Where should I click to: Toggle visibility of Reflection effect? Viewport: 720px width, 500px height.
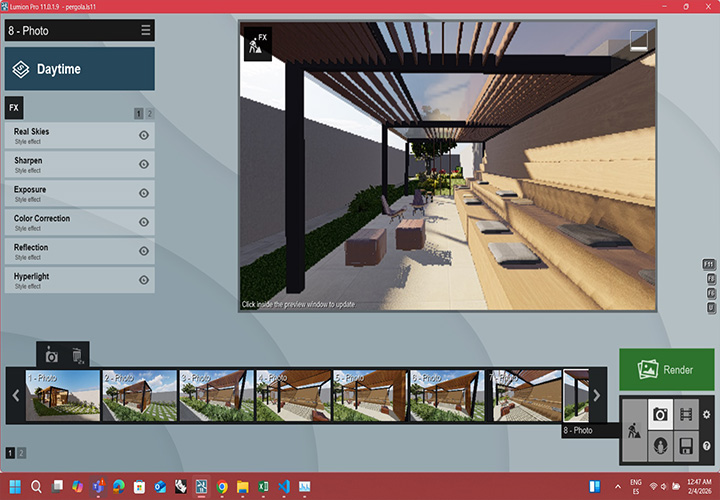(x=144, y=251)
